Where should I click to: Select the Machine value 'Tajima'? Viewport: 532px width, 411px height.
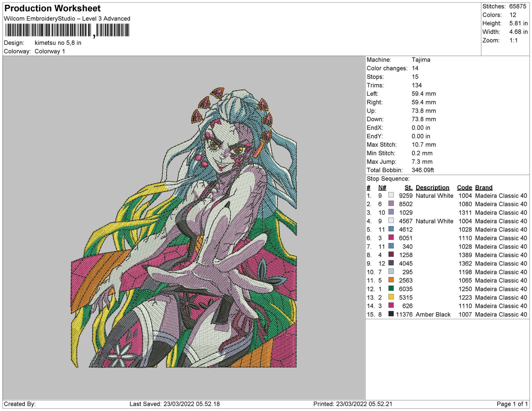tap(421, 60)
